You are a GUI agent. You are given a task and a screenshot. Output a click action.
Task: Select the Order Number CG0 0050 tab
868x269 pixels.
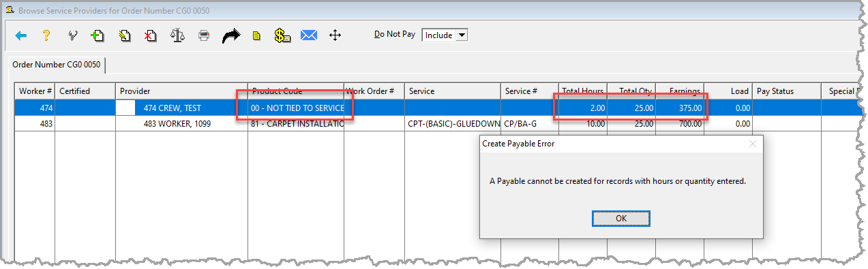click(x=57, y=65)
